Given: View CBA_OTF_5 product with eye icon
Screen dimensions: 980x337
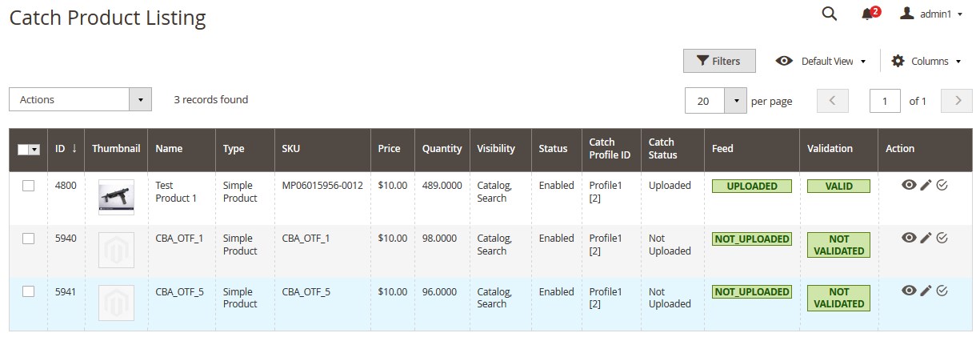Looking at the screenshot, I should [x=909, y=291].
